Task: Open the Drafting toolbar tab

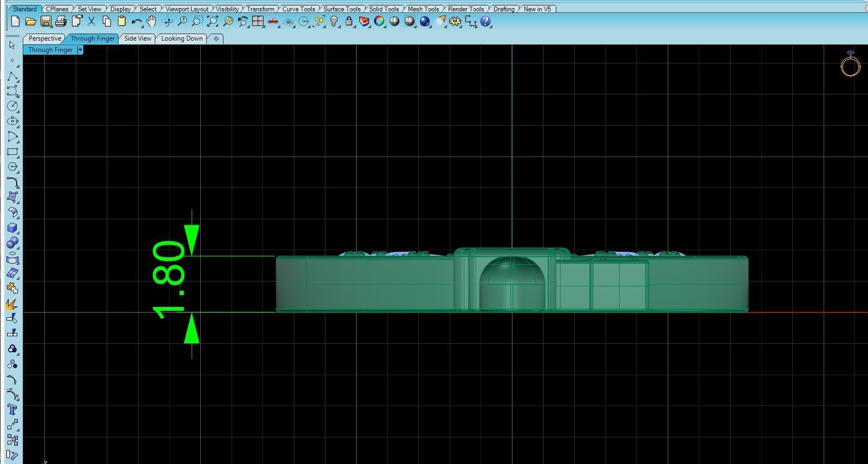Action: coord(504,9)
